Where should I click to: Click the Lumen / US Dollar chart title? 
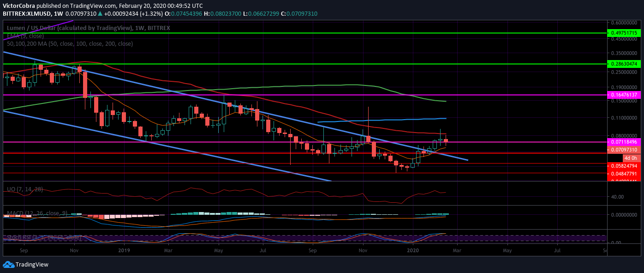click(x=88, y=28)
